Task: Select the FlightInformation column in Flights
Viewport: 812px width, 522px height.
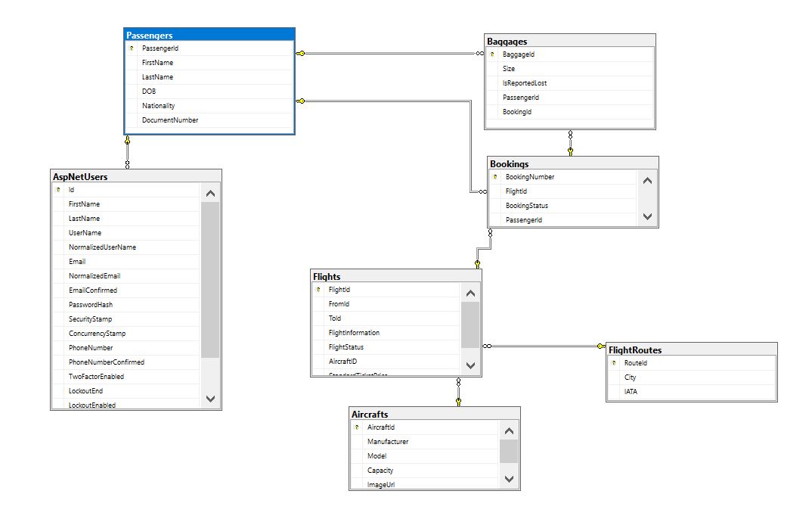Action: click(x=386, y=333)
